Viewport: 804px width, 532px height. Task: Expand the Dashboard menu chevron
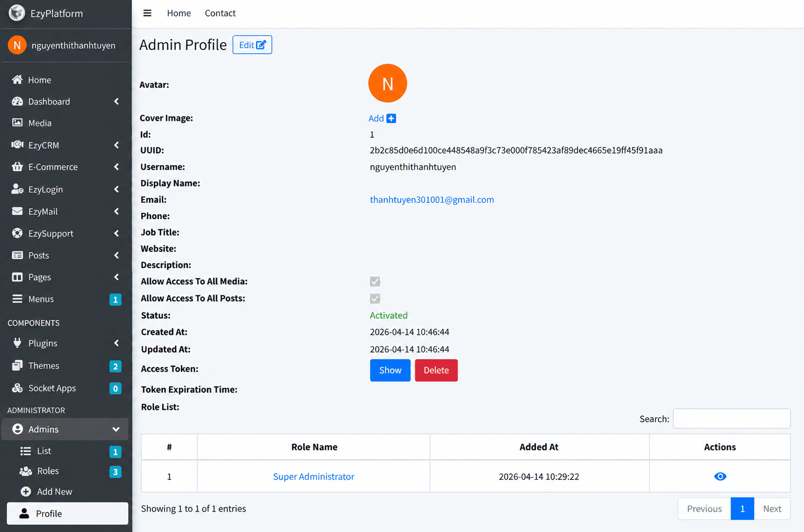coord(116,101)
